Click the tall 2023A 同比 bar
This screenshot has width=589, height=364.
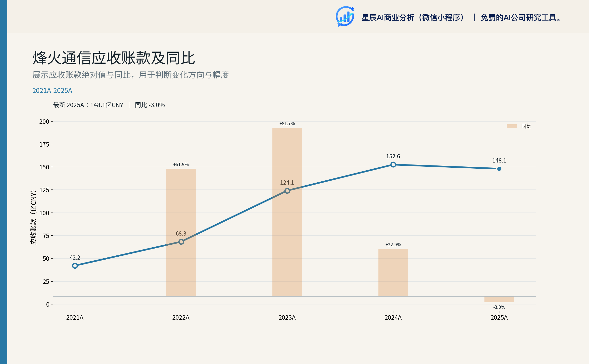click(x=287, y=212)
